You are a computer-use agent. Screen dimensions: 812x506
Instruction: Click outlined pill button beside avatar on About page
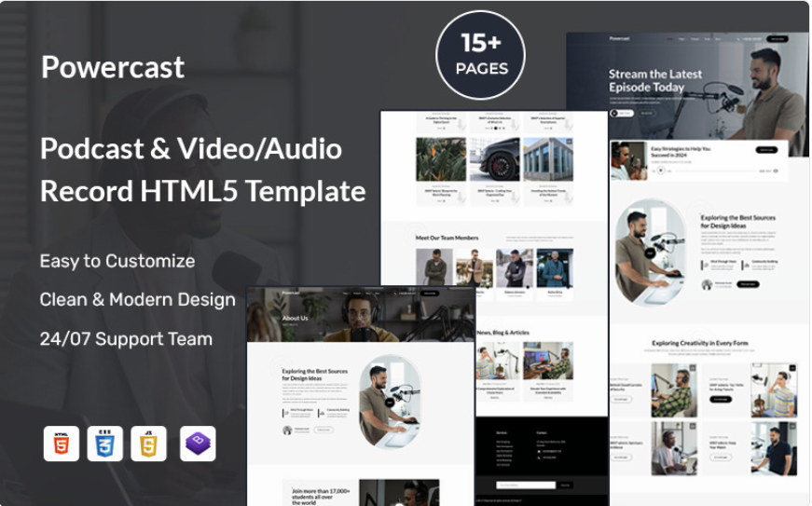(x=323, y=430)
